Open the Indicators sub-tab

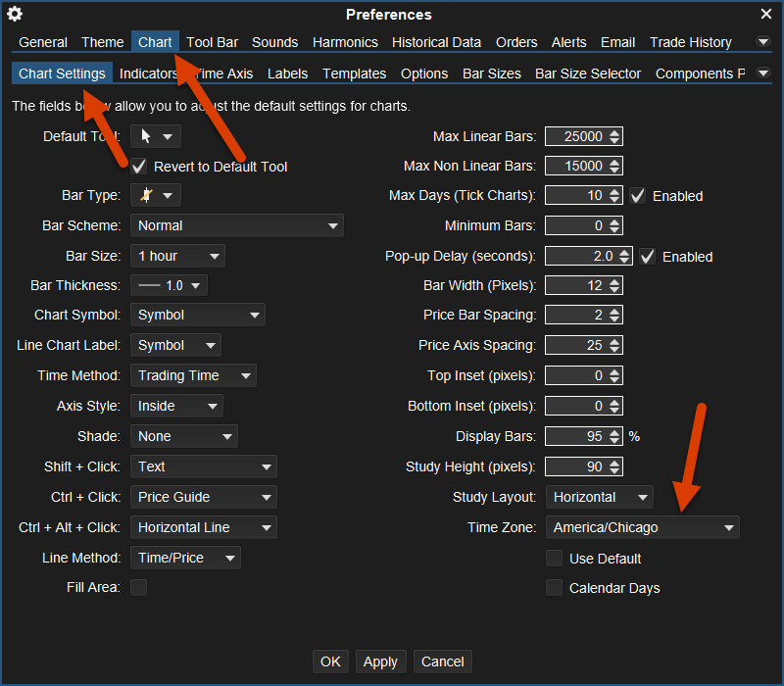pos(148,73)
